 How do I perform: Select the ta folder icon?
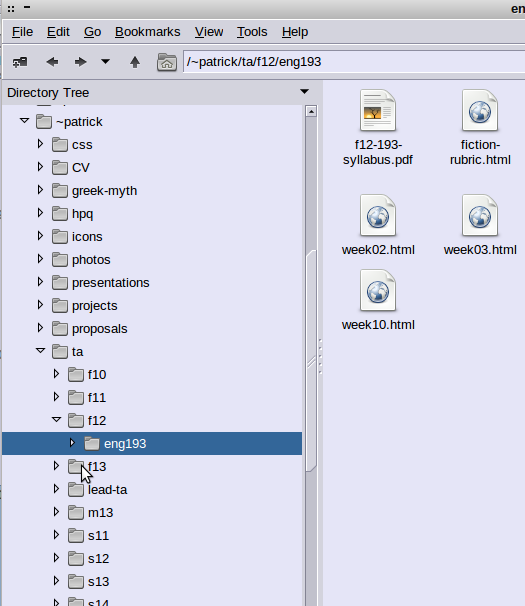pos(60,351)
